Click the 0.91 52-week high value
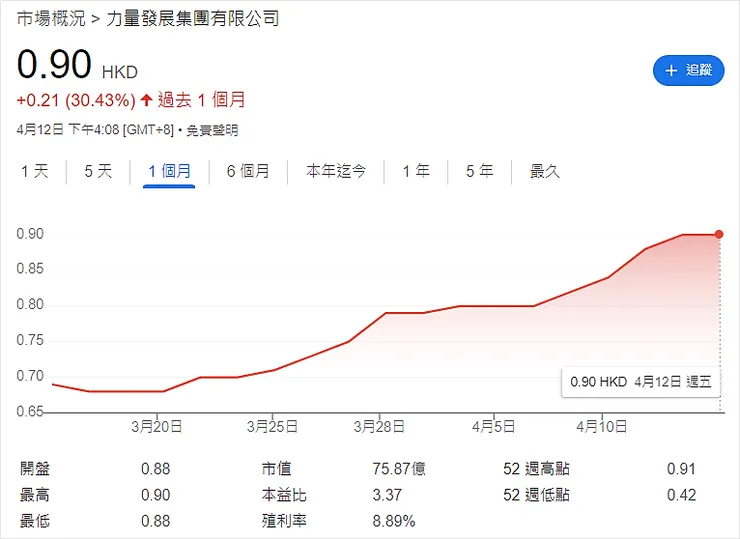Viewport: 740px width, 539px height. tap(681, 469)
